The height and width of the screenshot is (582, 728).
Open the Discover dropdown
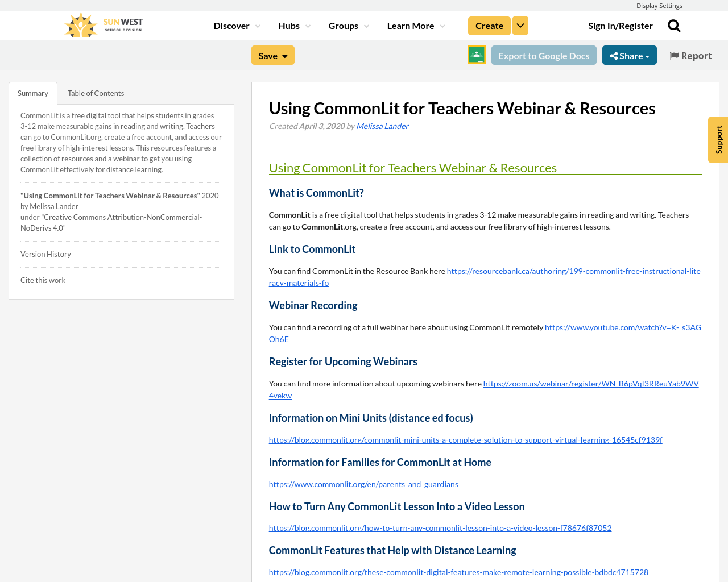pyautogui.click(x=232, y=25)
